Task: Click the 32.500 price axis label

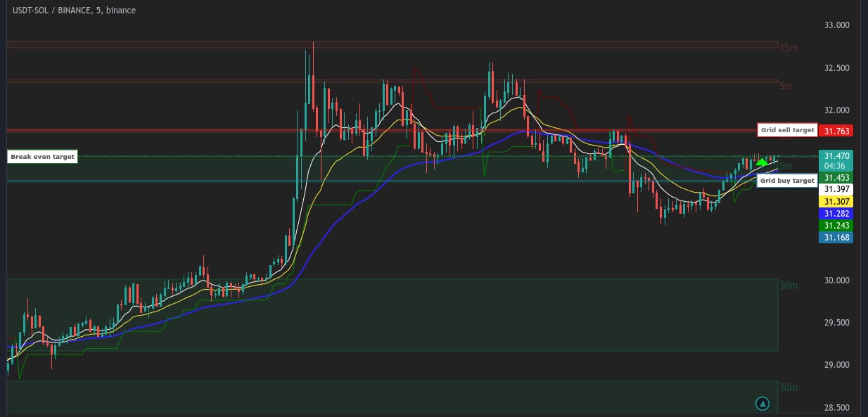Action: coord(836,68)
